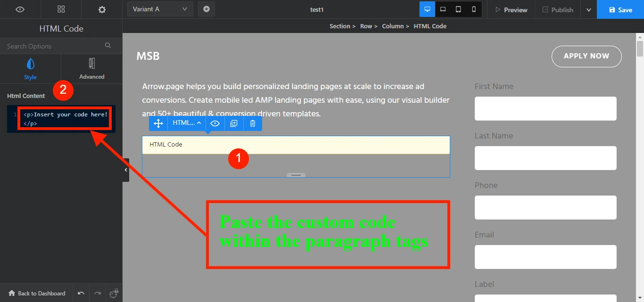Open the Variant A dropdown

(x=160, y=9)
